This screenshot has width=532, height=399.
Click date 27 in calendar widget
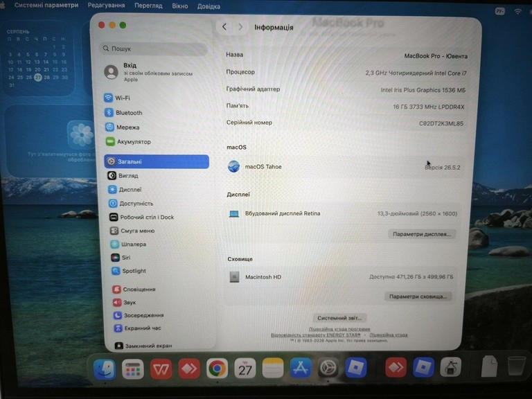click(38, 78)
